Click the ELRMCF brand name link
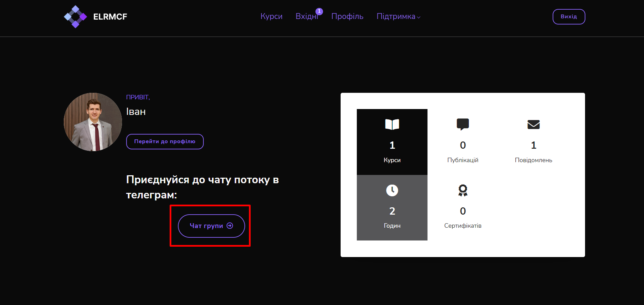The height and width of the screenshot is (305, 644). point(110,17)
